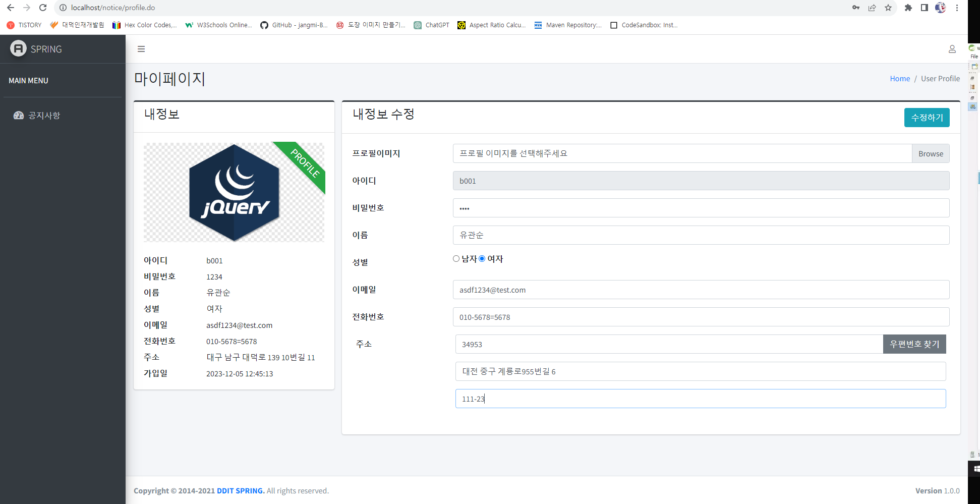Focus the 이름 field with 유관순
The image size is (980, 504).
[701, 235]
